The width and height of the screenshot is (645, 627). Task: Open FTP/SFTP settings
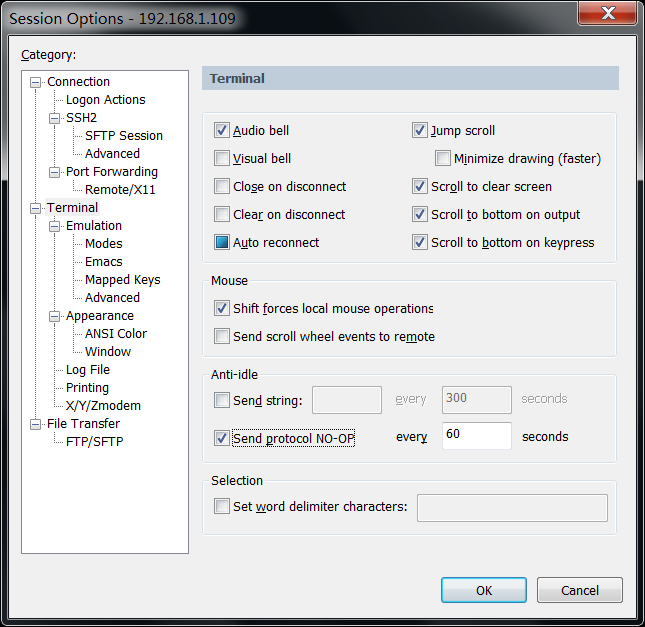pyautogui.click(x=95, y=442)
